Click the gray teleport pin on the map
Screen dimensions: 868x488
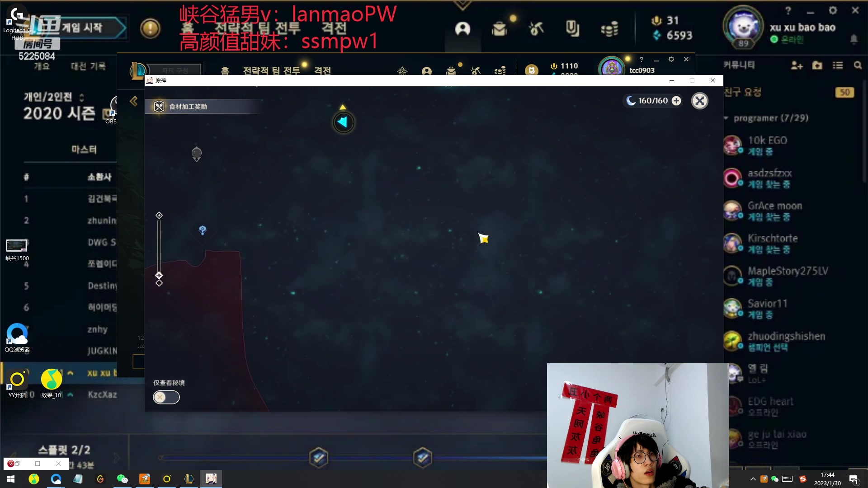click(197, 154)
